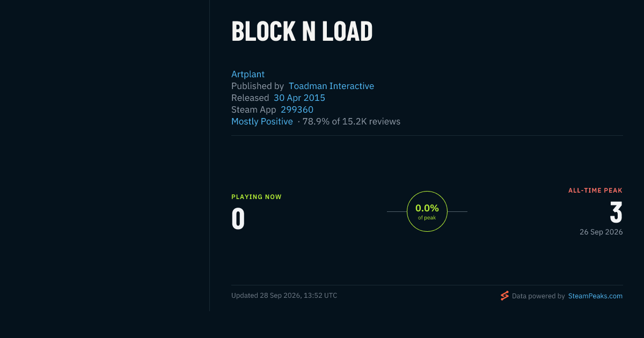
Task: Click the BLOCK N LOAD title
Action: tap(302, 32)
